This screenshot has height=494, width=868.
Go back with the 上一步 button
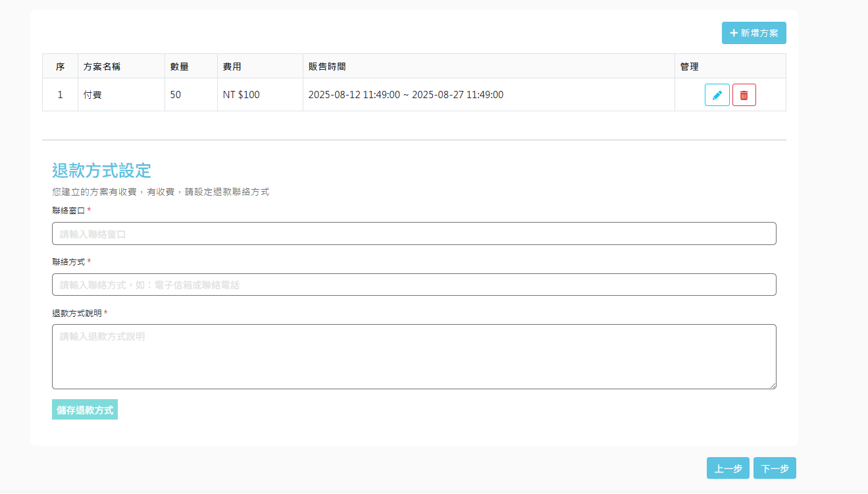click(x=728, y=468)
